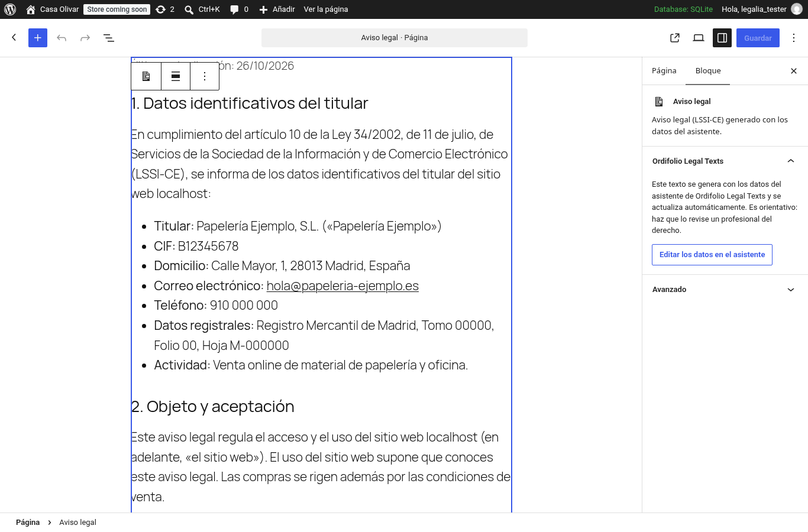Viewport: 808px width, 532px height.
Task: Select the Página breadcrumb
Action: tap(28, 523)
